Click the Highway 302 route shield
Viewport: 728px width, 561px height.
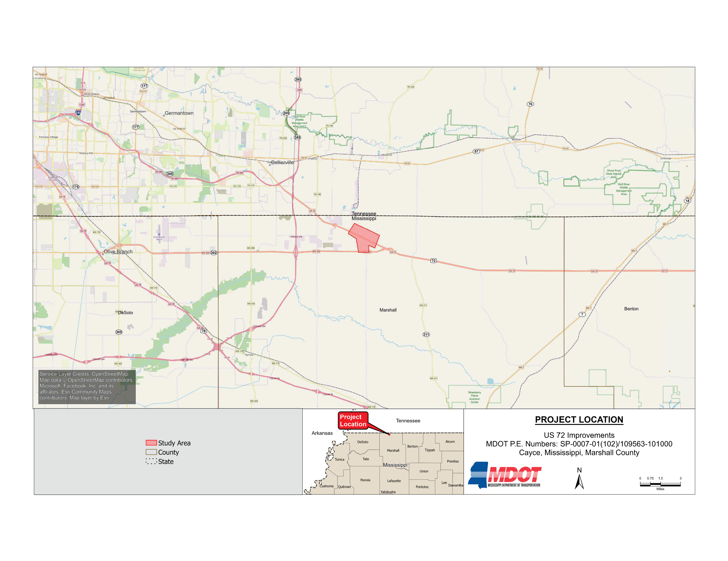(x=214, y=253)
